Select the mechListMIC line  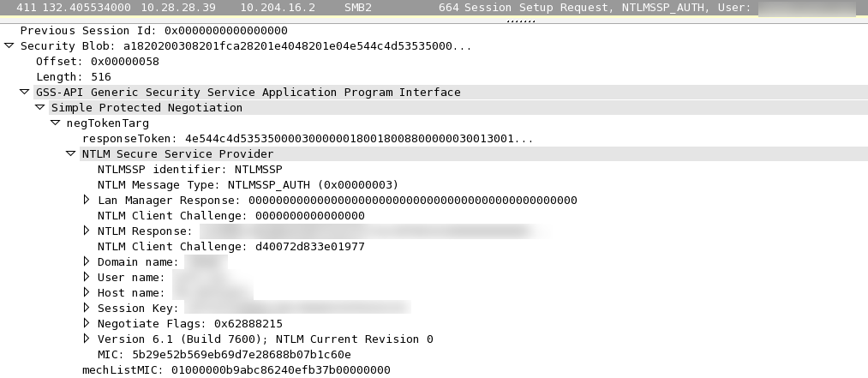pyautogui.click(x=236, y=369)
